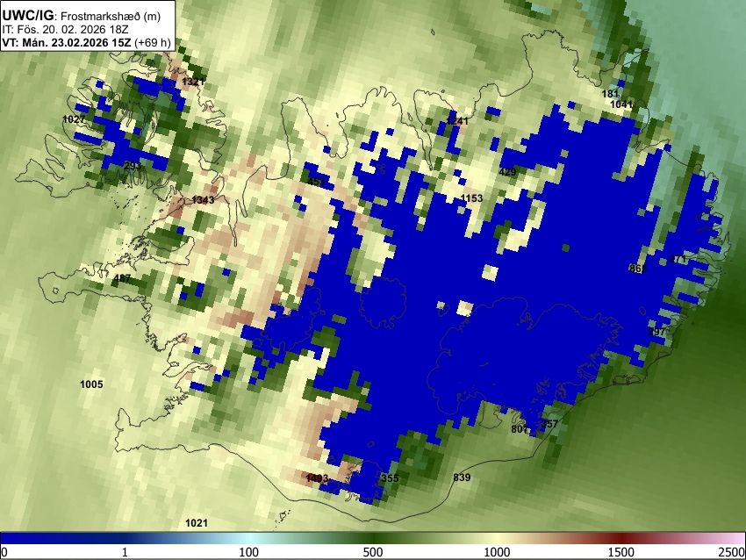Click the 1041 value label
Screen dimensions: 746x560
[621, 104]
